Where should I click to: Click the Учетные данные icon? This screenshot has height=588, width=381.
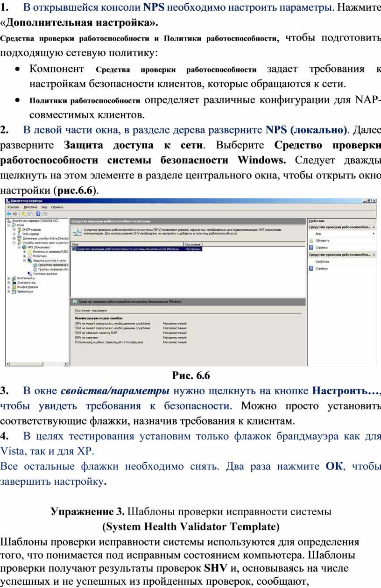pos(30,274)
